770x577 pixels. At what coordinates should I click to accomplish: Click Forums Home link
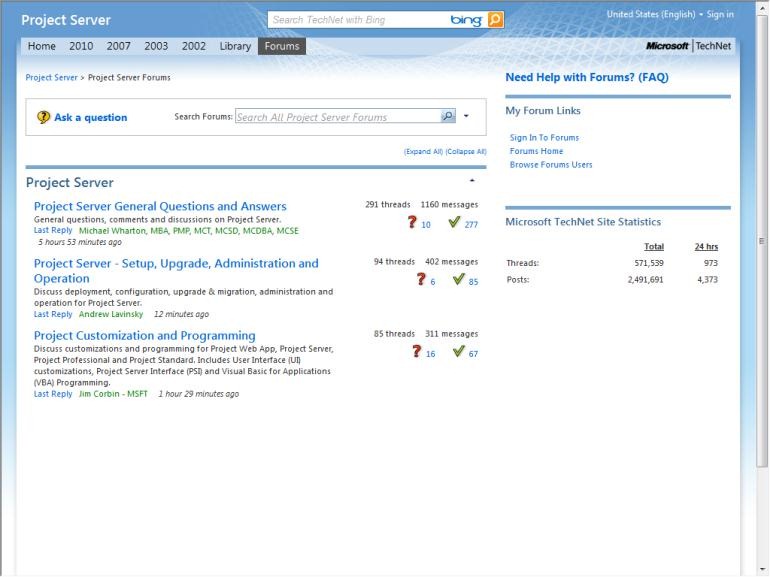(x=536, y=151)
